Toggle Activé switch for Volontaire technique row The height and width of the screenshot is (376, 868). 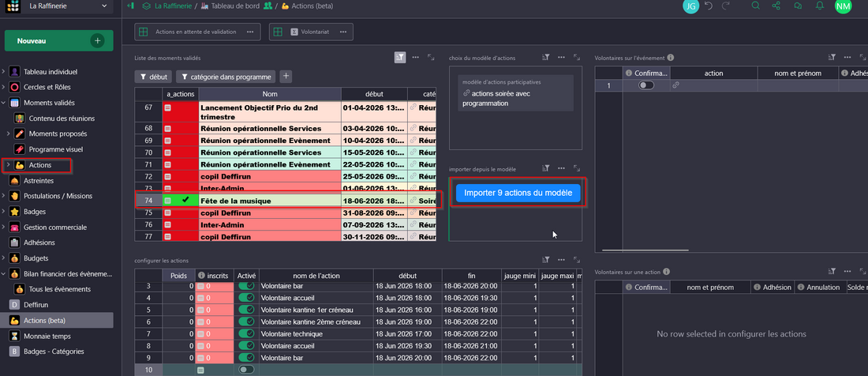(x=246, y=334)
